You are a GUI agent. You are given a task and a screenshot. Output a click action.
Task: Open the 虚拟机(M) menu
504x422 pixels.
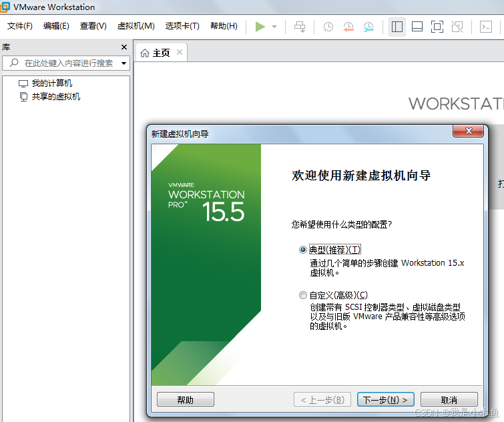pyautogui.click(x=136, y=26)
